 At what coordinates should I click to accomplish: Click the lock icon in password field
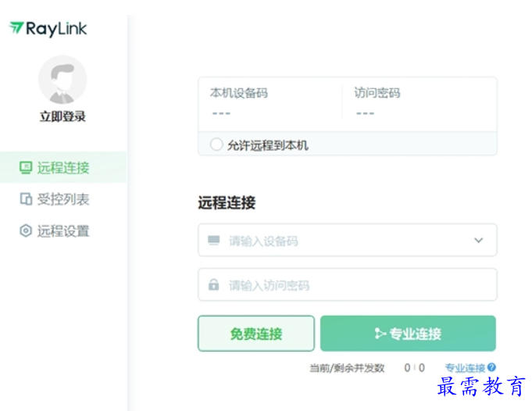click(x=214, y=284)
